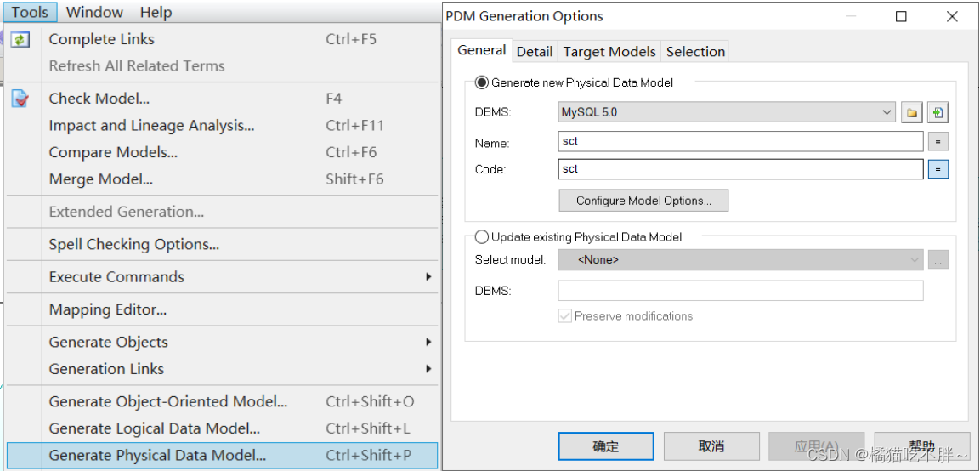Click the embed DBMS icon at row end

pos(938,112)
